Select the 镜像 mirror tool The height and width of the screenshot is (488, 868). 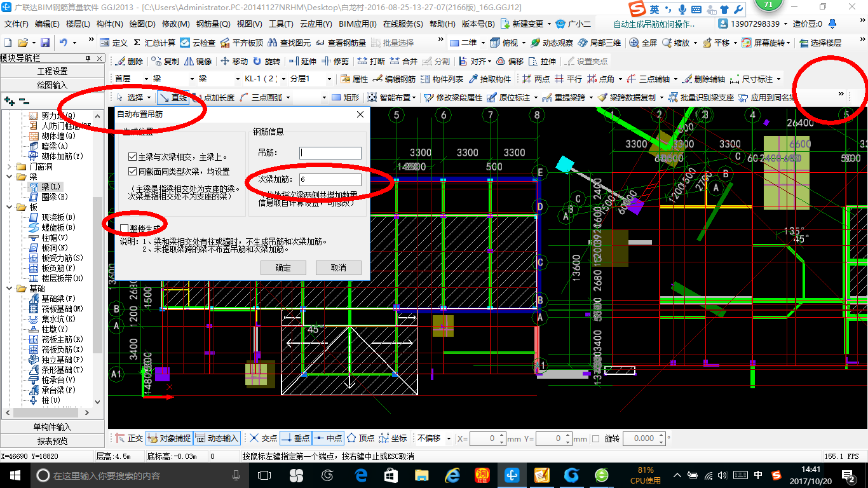pos(198,61)
